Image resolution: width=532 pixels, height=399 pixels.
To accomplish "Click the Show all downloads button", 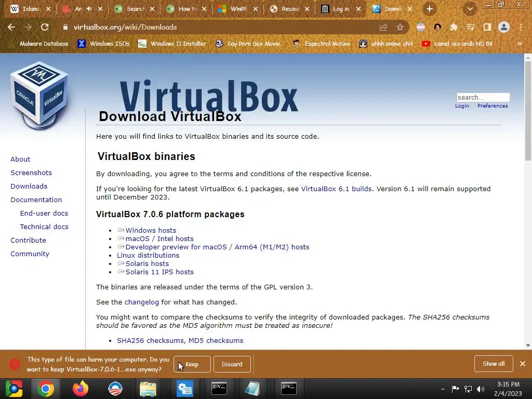I will coord(494,364).
